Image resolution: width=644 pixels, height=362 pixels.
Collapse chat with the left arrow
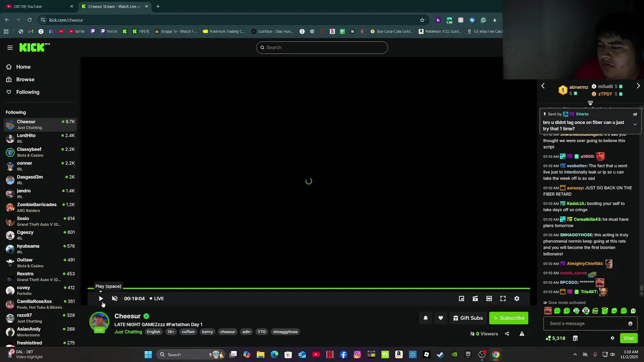[543, 86]
